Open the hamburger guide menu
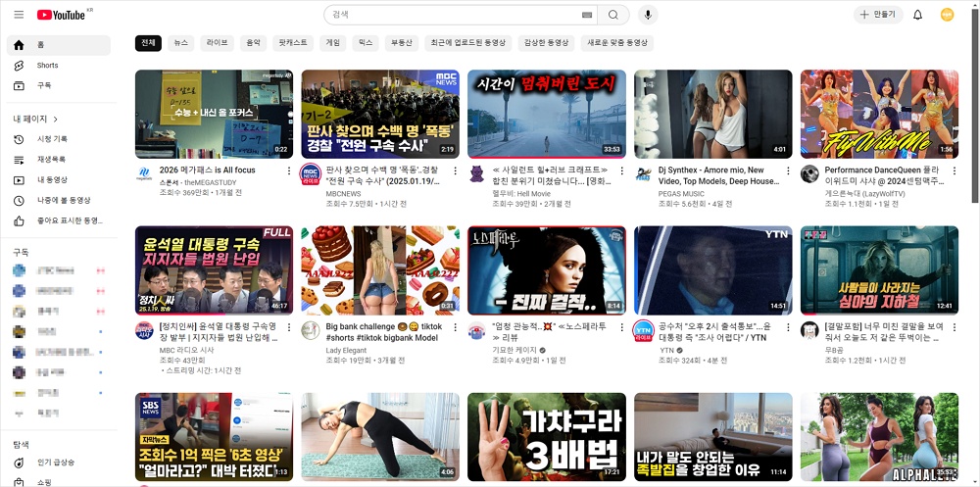 click(19, 15)
